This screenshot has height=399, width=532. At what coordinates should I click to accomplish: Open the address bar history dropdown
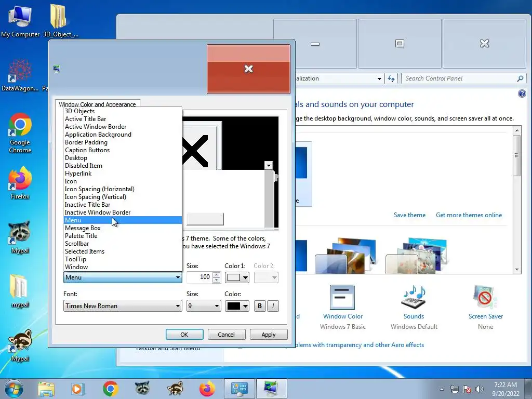coord(379,79)
